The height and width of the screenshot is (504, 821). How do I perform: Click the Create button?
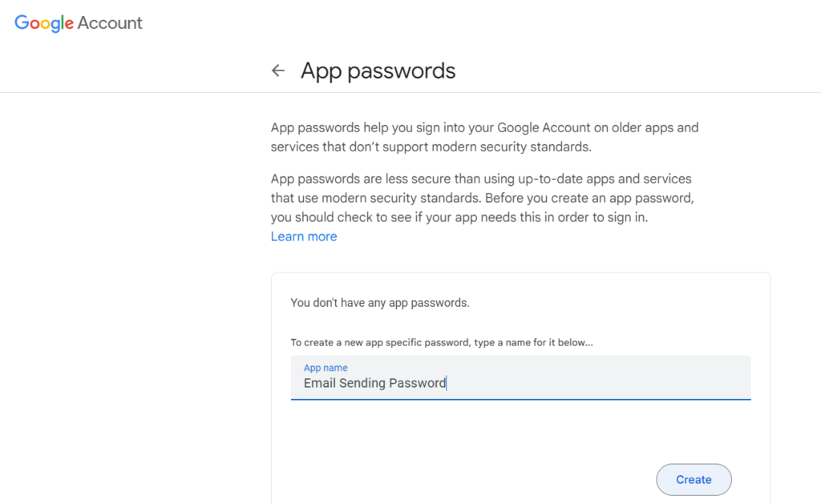(x=694, y=479)
